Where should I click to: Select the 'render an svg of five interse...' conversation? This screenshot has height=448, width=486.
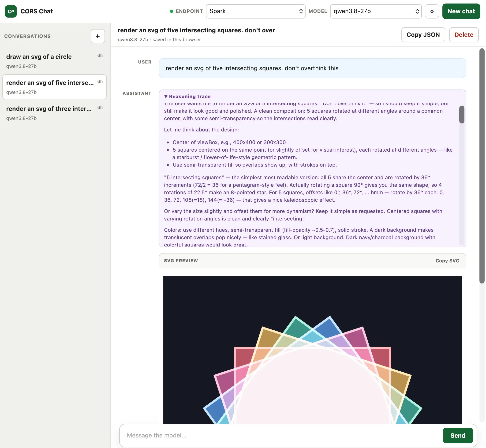55,87
